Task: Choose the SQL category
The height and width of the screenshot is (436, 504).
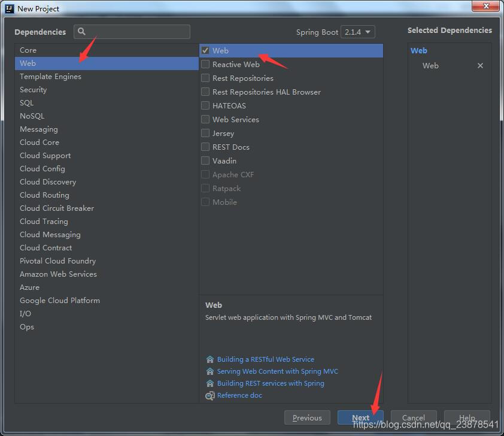Action: pyautogui.click(x=107, y=103)
